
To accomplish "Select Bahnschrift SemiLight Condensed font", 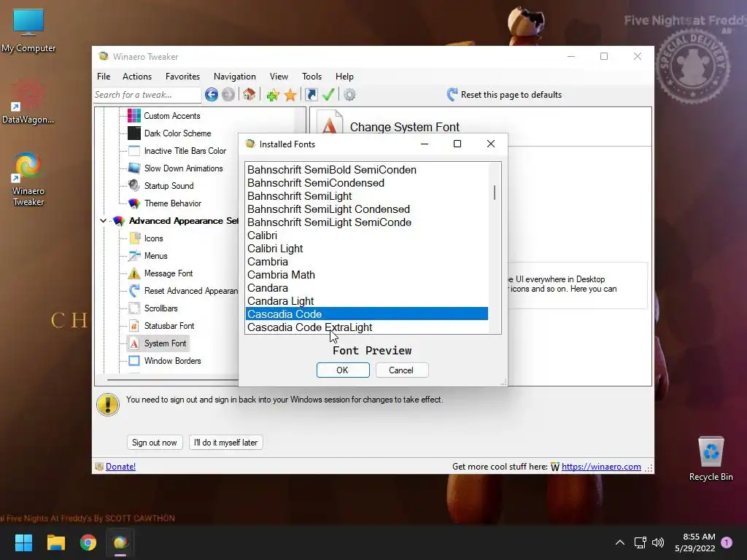I will click(x=366, y=209).
